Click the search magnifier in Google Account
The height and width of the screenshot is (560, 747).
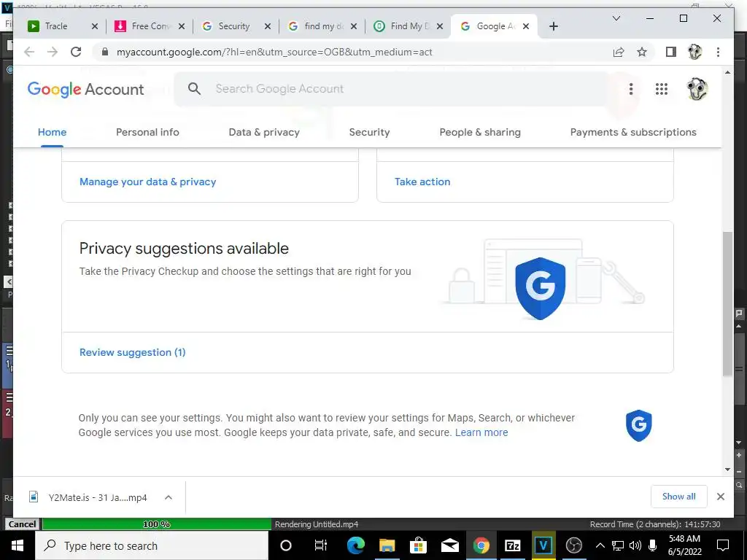click(194, 88)
